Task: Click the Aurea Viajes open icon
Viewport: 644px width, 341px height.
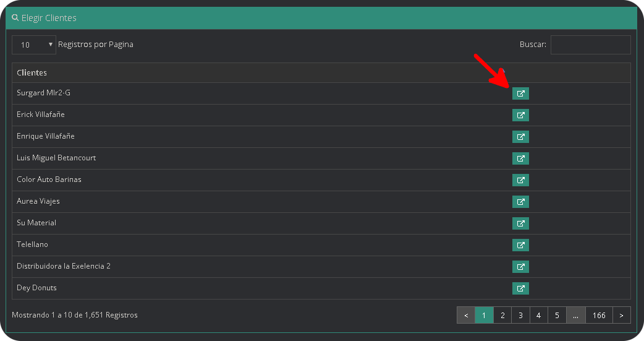Action: 520,202
